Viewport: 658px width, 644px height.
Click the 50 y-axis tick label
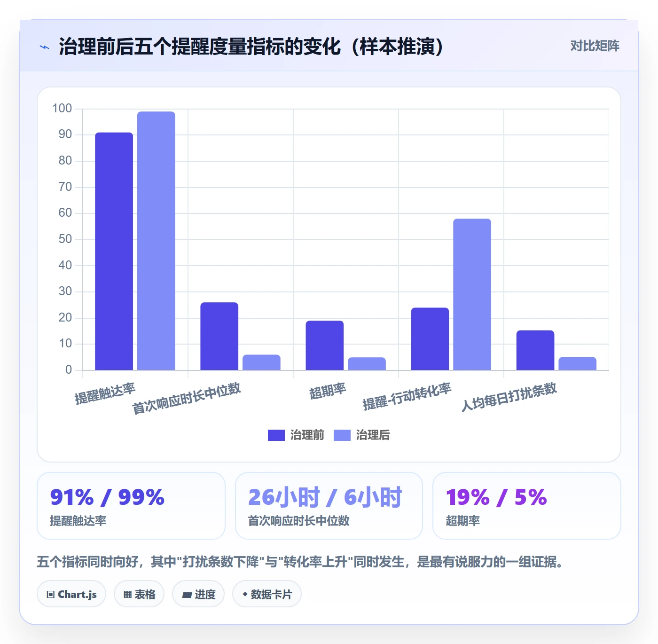click(x=65, y=239)
